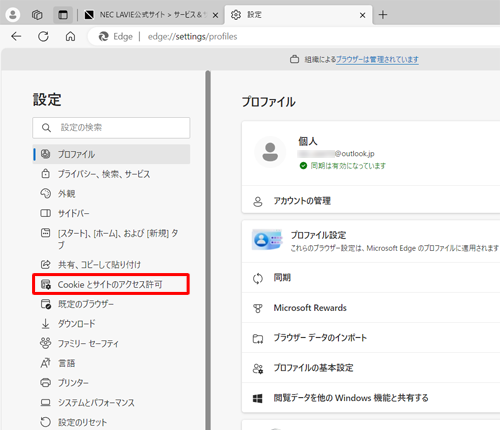The height and width of the screenshot is (430, 500).
Task: Click the Windows logo icon in profile list
Action: point(258,398)
